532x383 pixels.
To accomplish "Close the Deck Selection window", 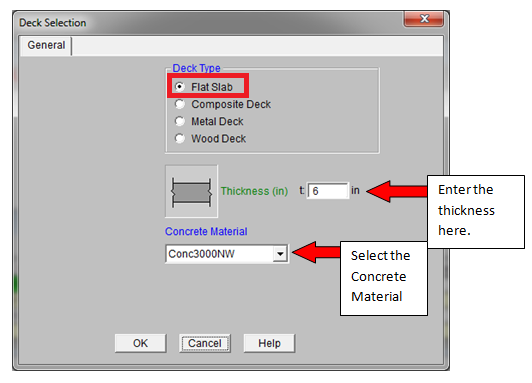I will tap(424, 19).
